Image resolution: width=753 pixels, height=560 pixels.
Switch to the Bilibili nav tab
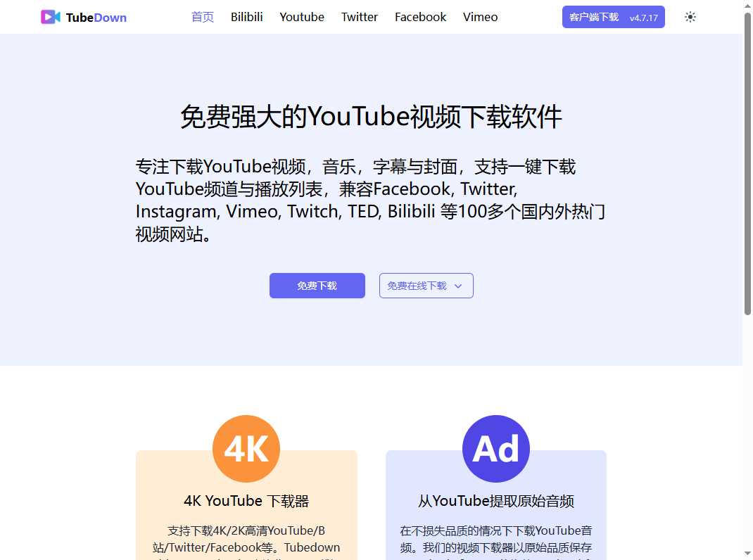[x=246, y=17]
